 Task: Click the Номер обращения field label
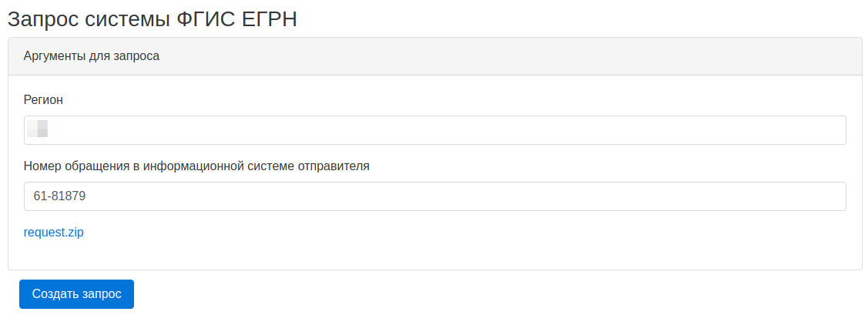[196, 166]
